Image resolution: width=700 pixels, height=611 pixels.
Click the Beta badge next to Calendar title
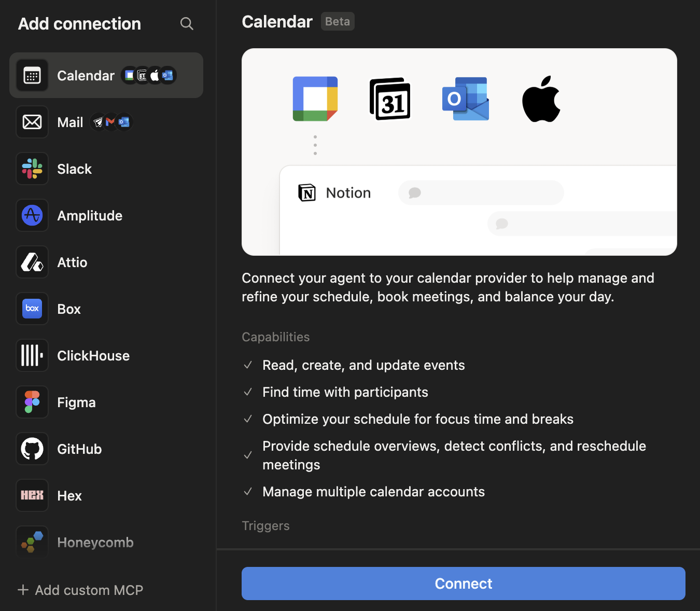[x=338, y=21]
